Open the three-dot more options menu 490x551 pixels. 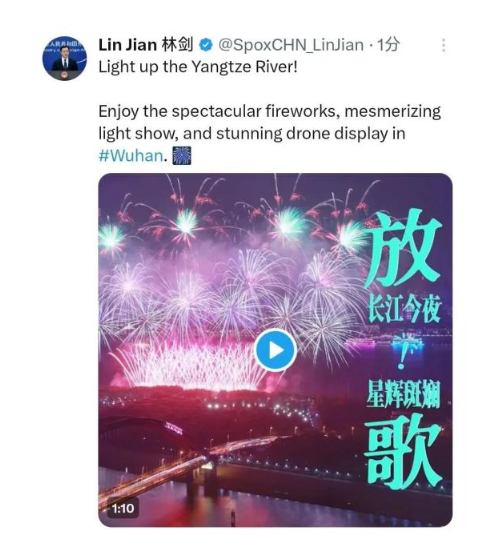(444, 45)
